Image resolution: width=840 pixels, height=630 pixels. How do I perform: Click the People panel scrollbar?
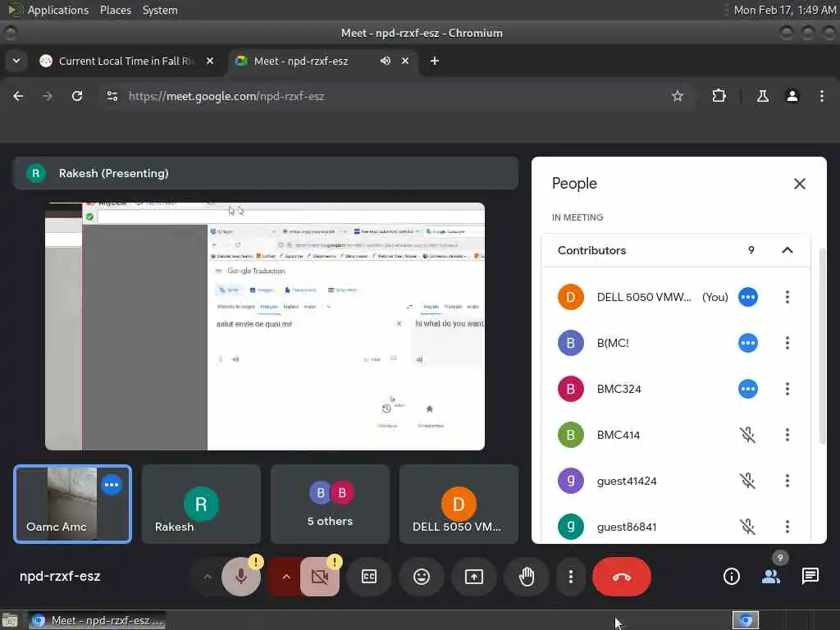(x=823, y=345)
